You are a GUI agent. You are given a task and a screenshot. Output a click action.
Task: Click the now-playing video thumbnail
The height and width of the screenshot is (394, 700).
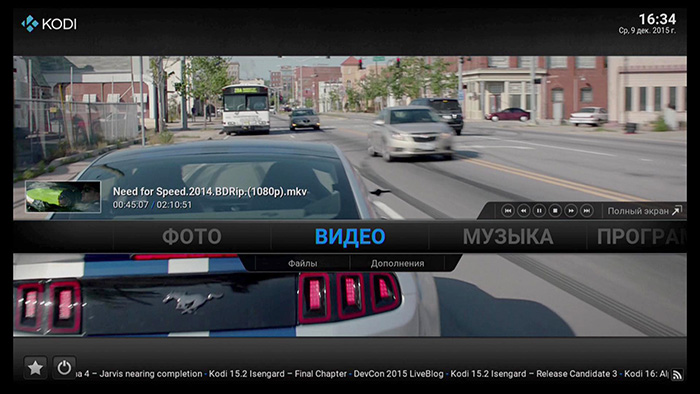(63, 197)
